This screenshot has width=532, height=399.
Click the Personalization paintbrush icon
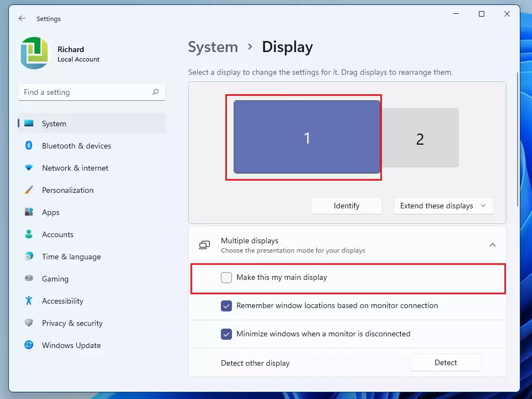tap(29, 190)
